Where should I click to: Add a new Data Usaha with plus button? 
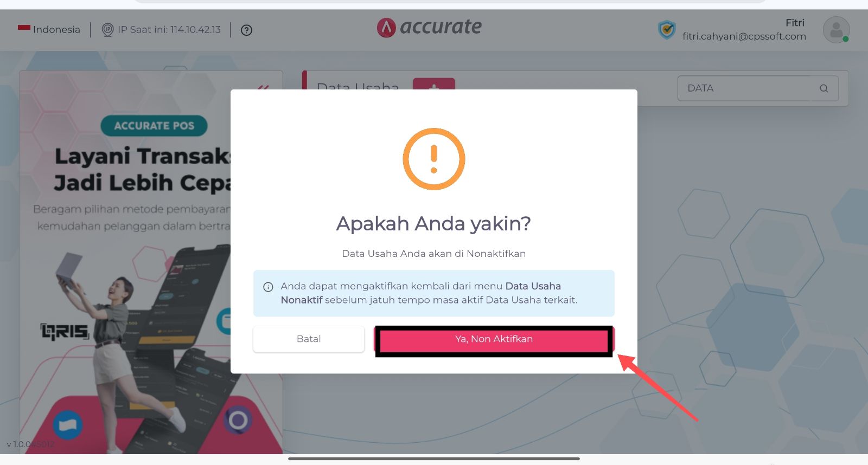click(434, 84)
